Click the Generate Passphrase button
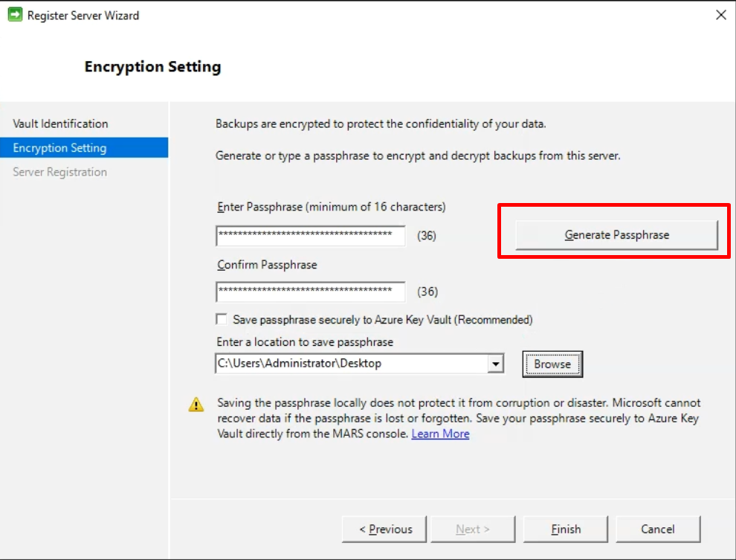Image resolution: width=736 pixels, height=560 pixels. 616,235
